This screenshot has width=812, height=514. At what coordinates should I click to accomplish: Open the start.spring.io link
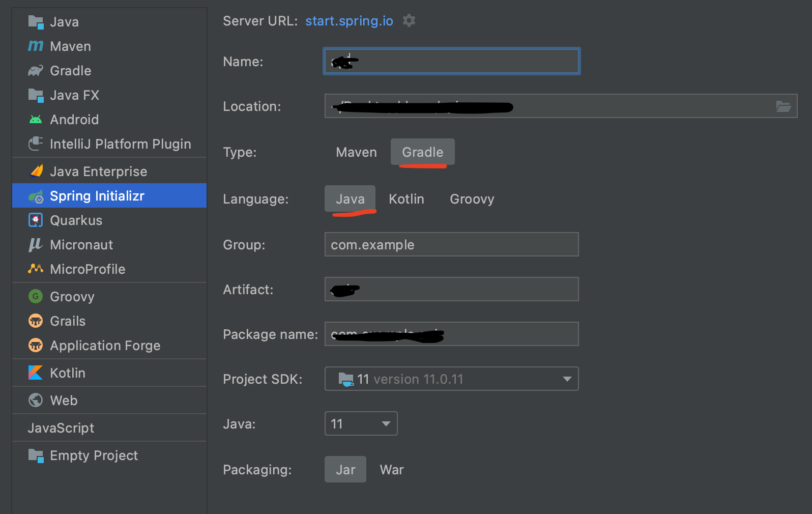349,21
